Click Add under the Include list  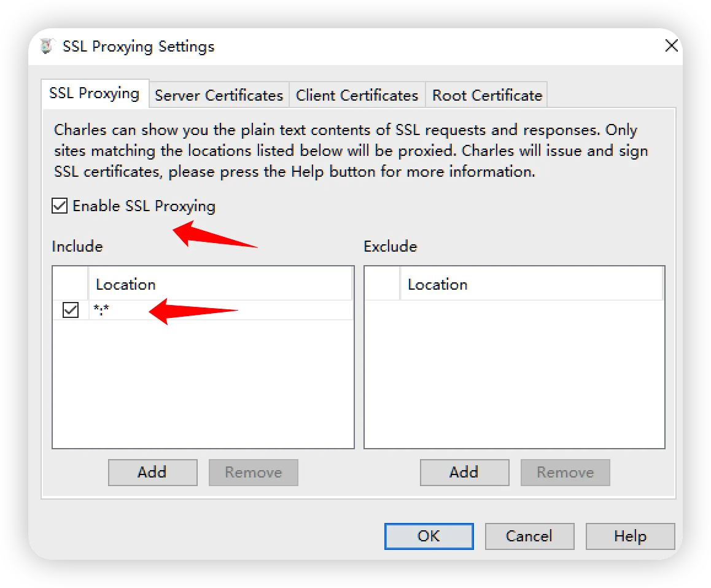click(152, 472)
